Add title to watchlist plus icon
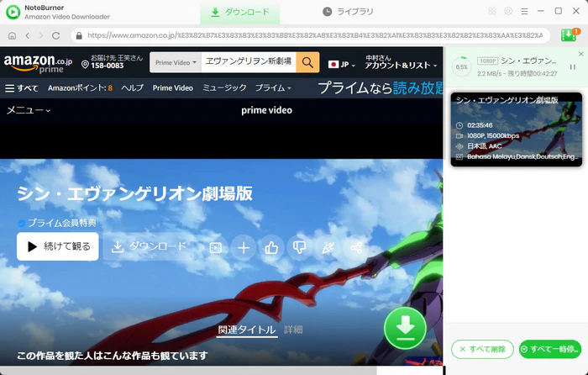This screenshot has height=375, width=588. click(244, 248)
